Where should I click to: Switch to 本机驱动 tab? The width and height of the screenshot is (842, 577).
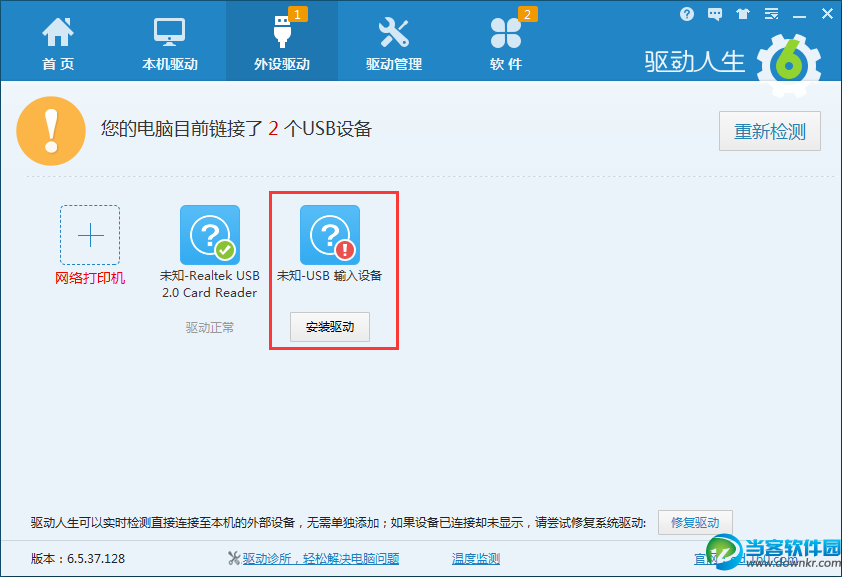point(170,43)
